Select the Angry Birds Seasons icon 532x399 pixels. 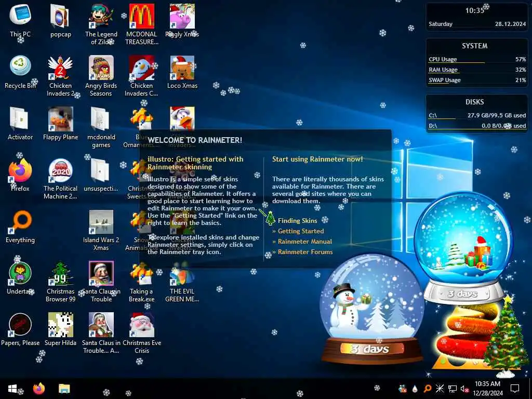tap(101, 76)
